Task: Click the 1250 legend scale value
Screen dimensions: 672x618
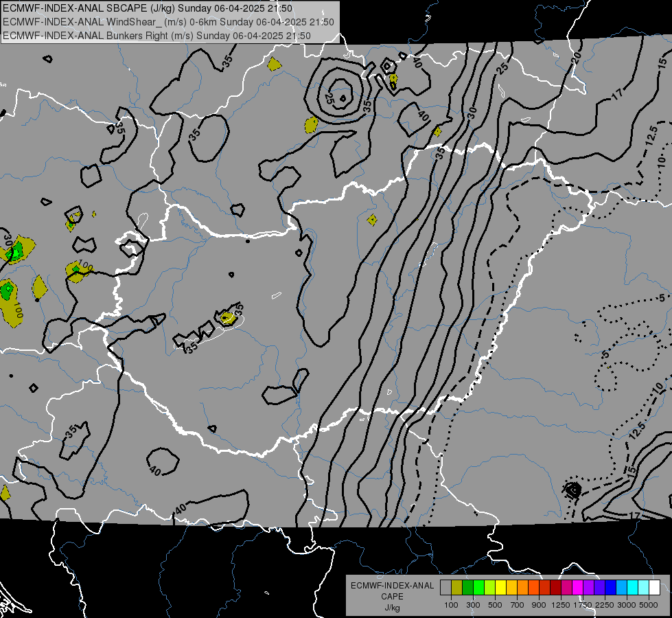Action: (561, 605)
